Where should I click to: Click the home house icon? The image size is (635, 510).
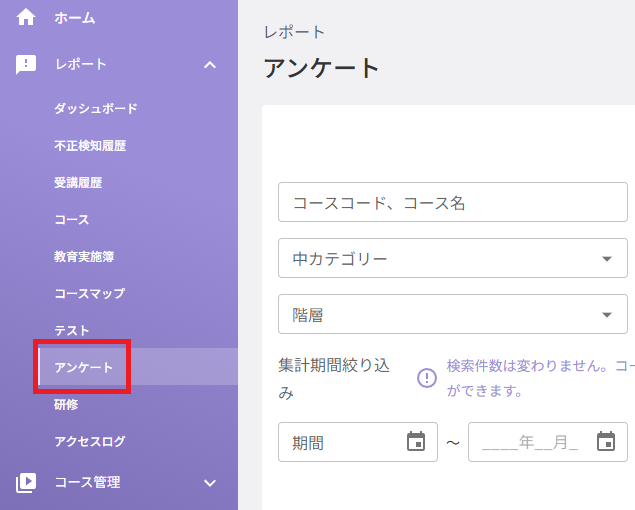point(26,18)
